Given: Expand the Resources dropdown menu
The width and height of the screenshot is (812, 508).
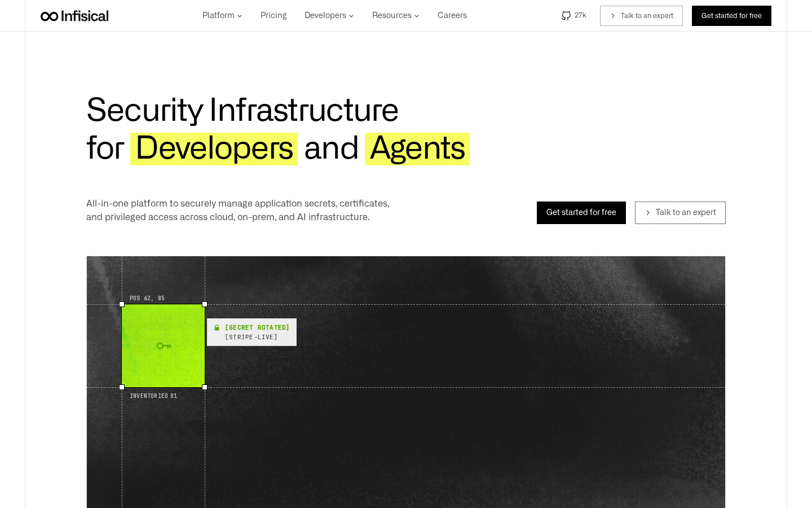Looking at the screenshot, I should (x=396, y=15).
